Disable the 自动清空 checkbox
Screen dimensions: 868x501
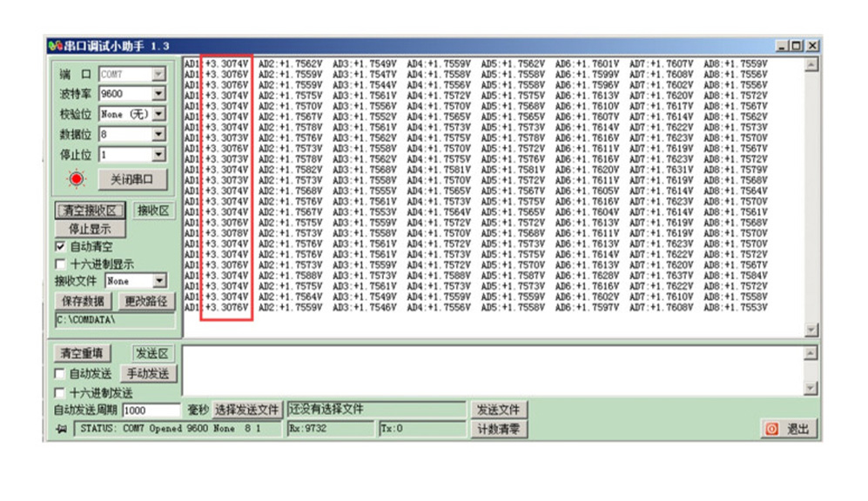tap(61, 247)
